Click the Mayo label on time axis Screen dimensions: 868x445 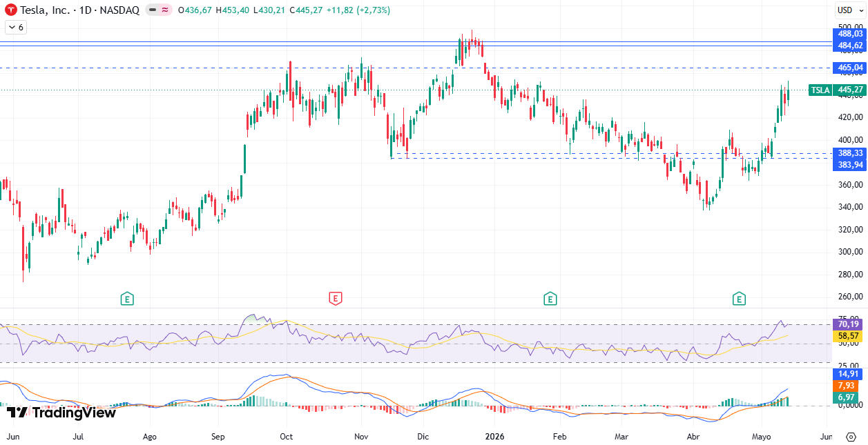click(761, 437)
